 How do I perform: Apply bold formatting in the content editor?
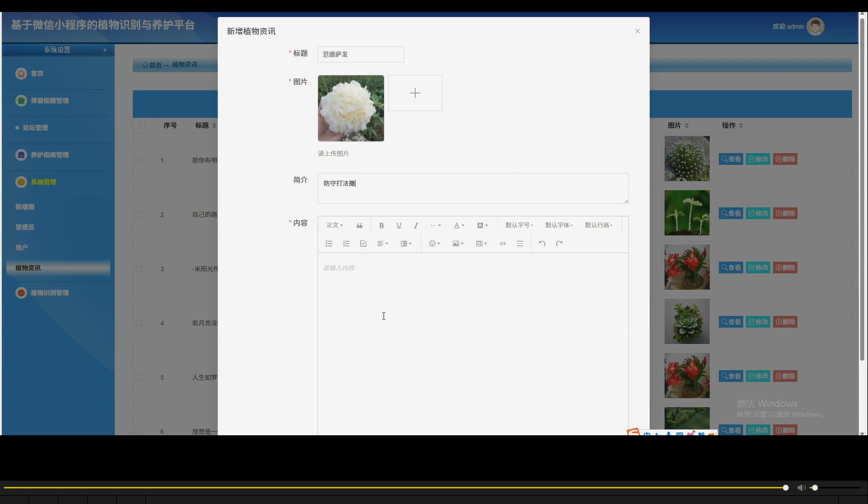pos(381,225)
